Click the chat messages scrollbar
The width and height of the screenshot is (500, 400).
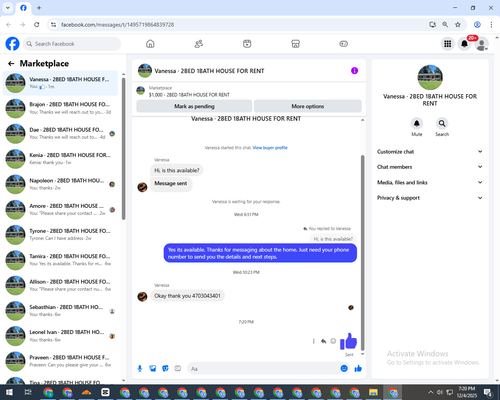pyautogui.click(x=363, y=252)
